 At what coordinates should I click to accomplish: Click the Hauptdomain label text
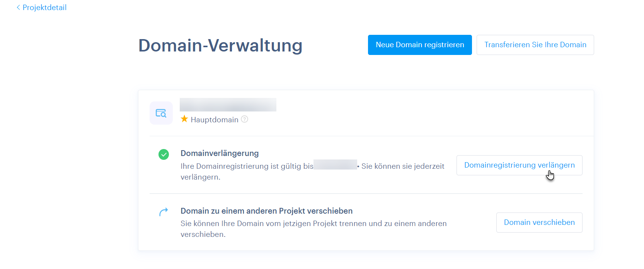coord(215,120)
